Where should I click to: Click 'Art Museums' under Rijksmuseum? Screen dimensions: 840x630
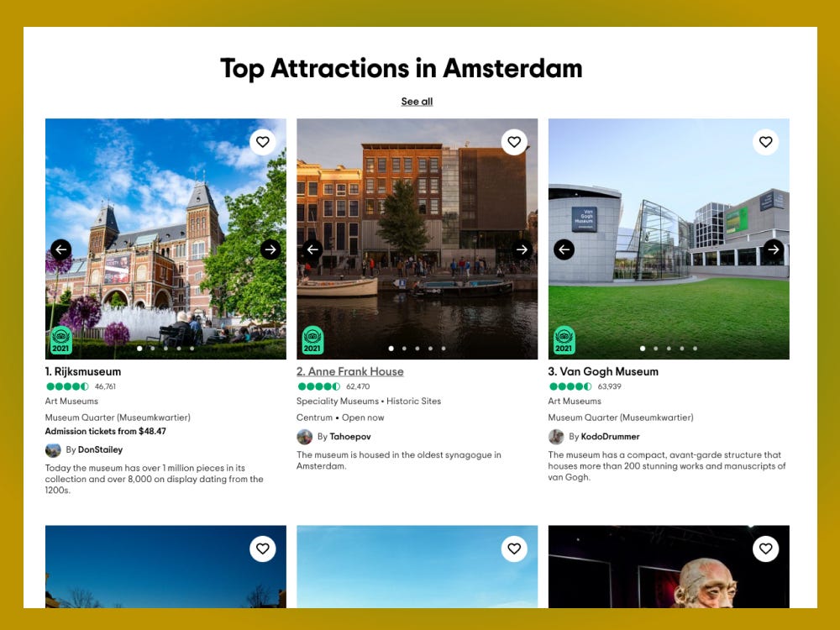[71, 402]
